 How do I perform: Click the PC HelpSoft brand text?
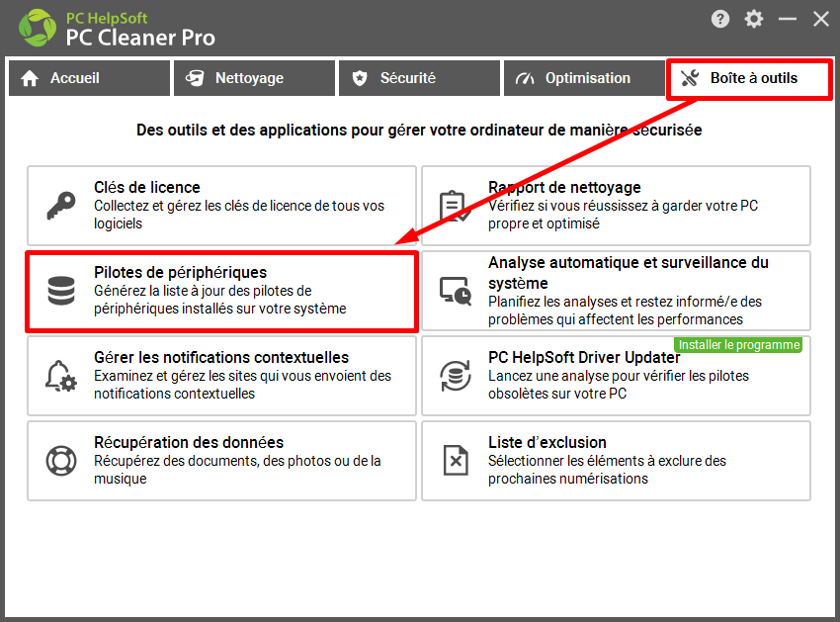pyautogui.click(x=107, y=18)
